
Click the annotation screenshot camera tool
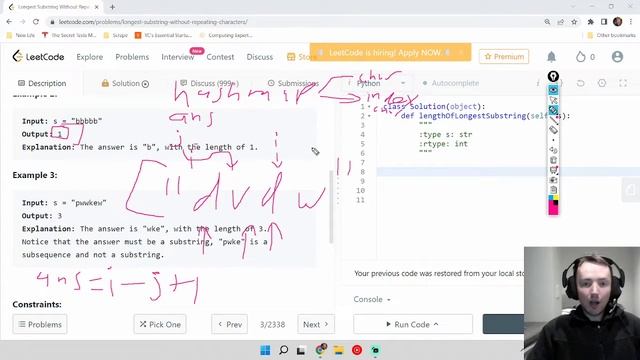pyautogui.click(x=553, y=180)
